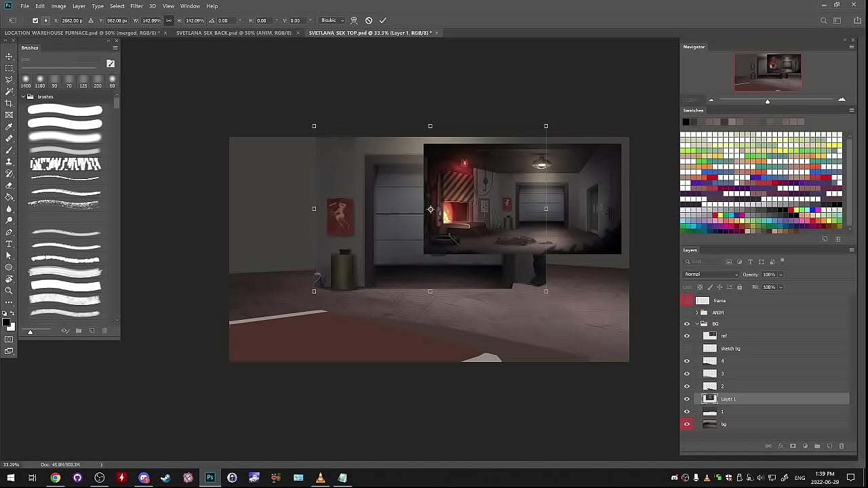Click the black swatch in Swatches panel
The image size is (868, 488).
click(x=686, y=122)
